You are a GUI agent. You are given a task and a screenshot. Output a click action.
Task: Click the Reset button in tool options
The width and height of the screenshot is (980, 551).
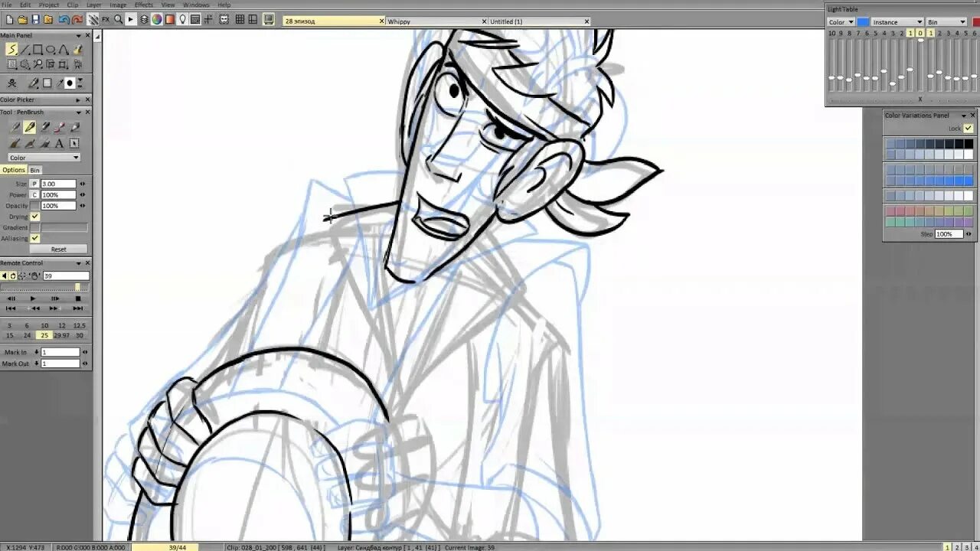59,249
